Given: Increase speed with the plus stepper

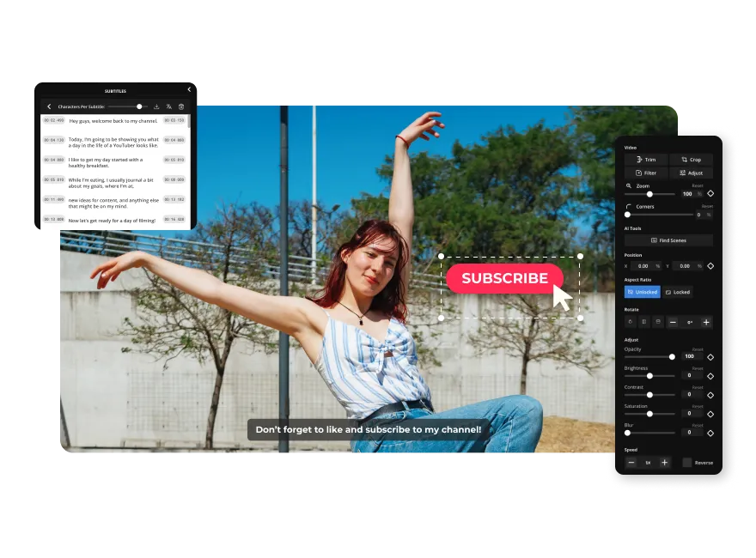Looking at the screenshot, I should 665,463.
